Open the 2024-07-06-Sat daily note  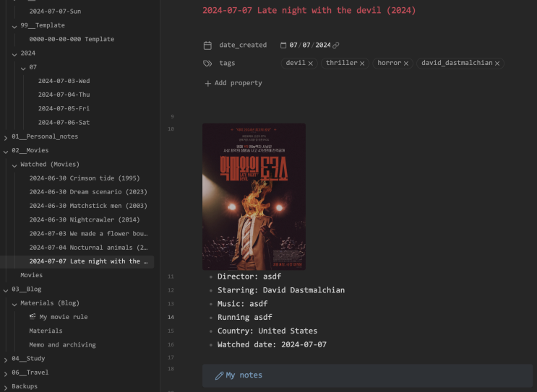[x=64, y=123]
